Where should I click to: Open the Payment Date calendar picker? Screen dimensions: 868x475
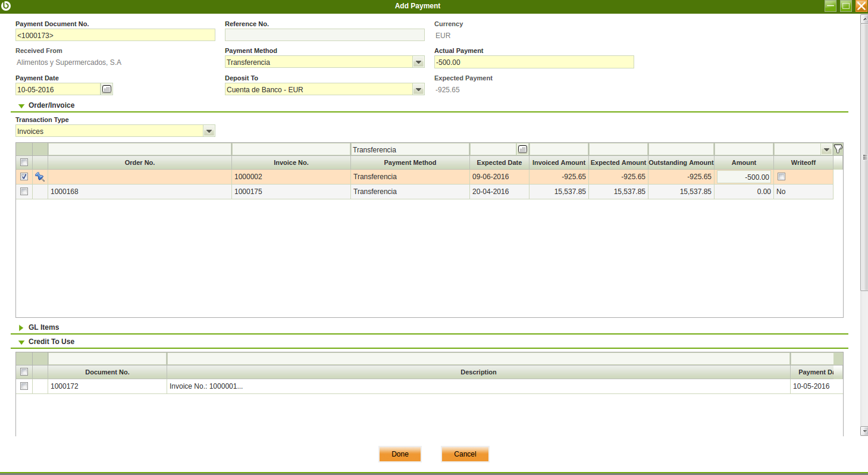(106, 89)
